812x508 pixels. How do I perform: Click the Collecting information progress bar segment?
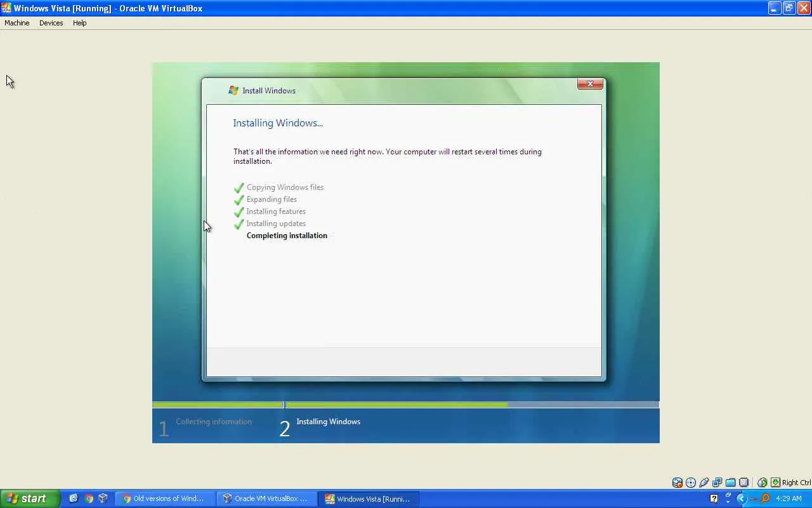218,404
